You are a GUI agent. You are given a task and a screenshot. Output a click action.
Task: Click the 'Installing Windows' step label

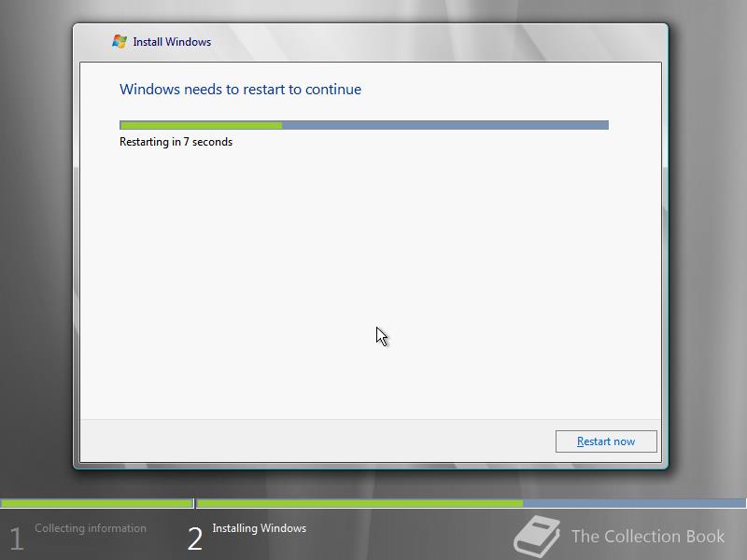coord(260,528)
